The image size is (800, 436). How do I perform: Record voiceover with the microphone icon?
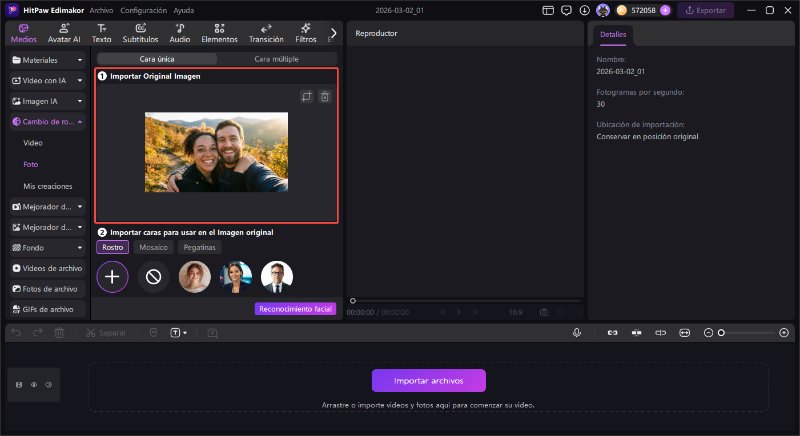(x=577, y=333)
